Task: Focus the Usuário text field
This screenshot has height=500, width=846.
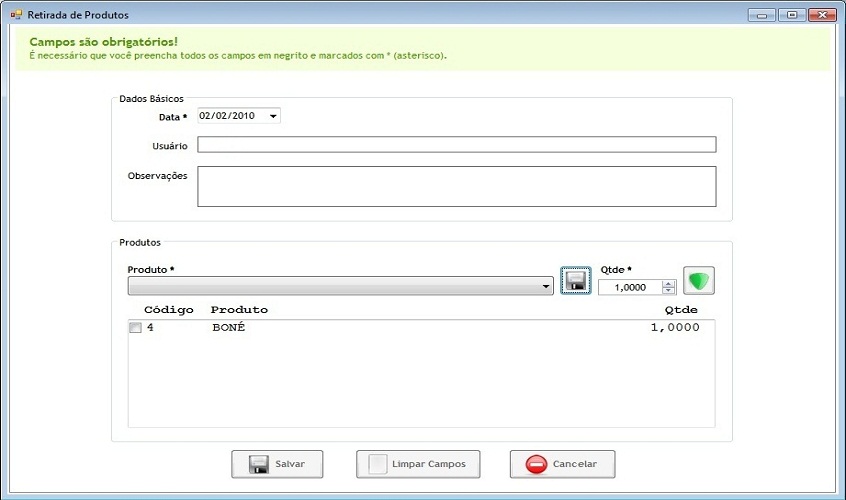Action: click(x=456, y=145)
